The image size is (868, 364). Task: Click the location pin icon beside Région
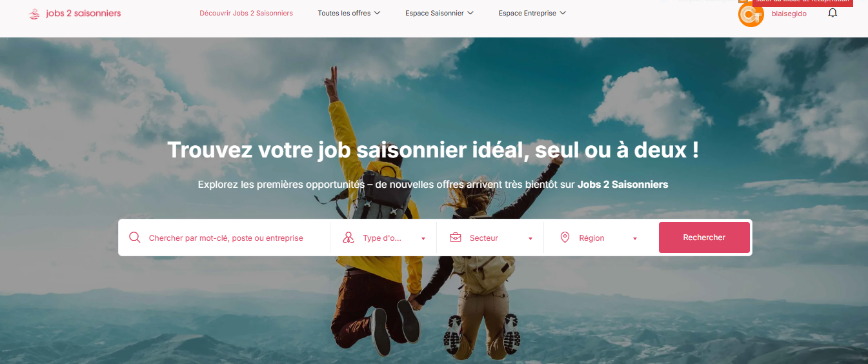pyautogui.click(x=565, y=238)
